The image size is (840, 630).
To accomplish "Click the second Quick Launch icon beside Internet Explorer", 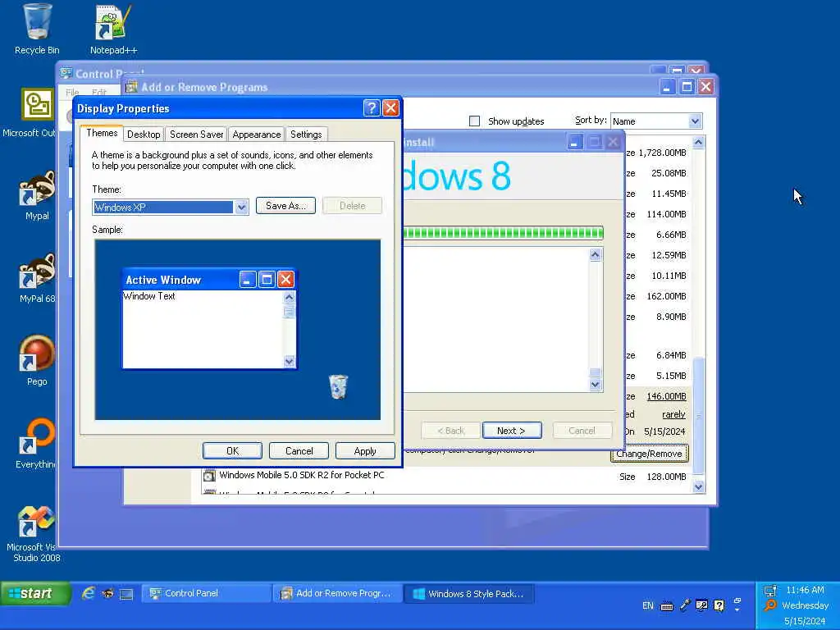I will 107,593.
